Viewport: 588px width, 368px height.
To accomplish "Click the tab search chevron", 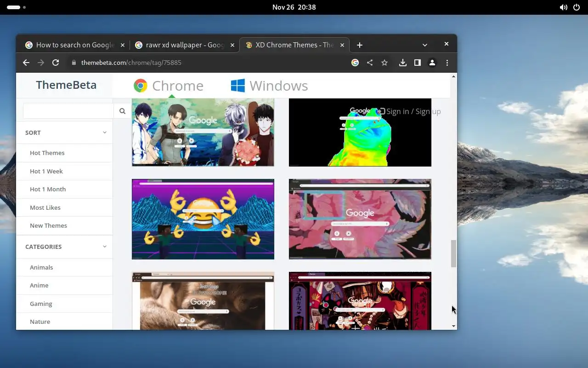I will click(x=425, y=45).
